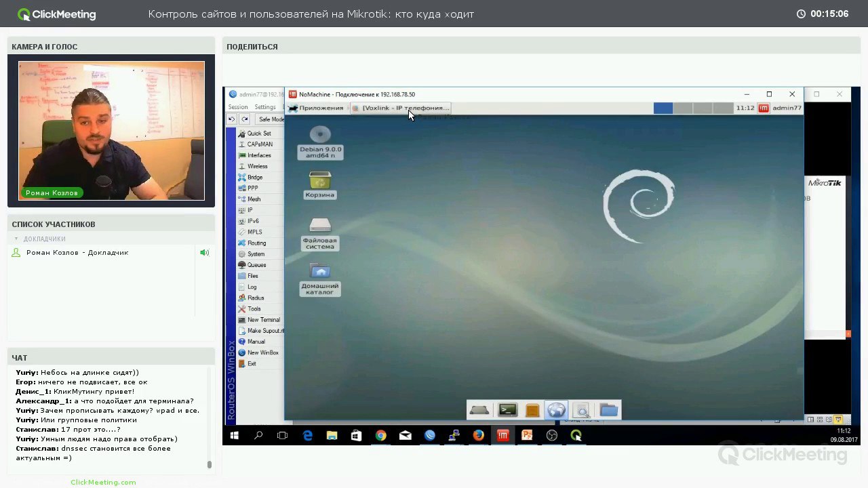Click Make Supout.rif in WinBox
This screenshot has width=868, height=488.
click(x=260, y=331)
